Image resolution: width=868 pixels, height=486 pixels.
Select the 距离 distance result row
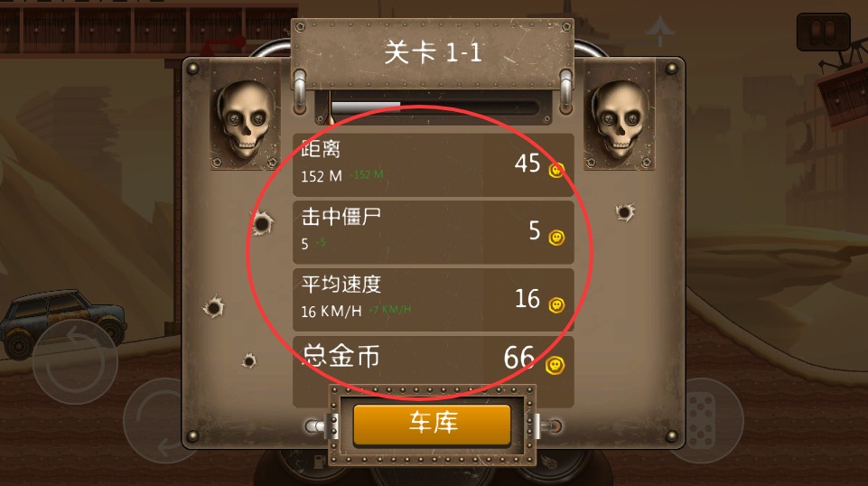click(433, 165)
